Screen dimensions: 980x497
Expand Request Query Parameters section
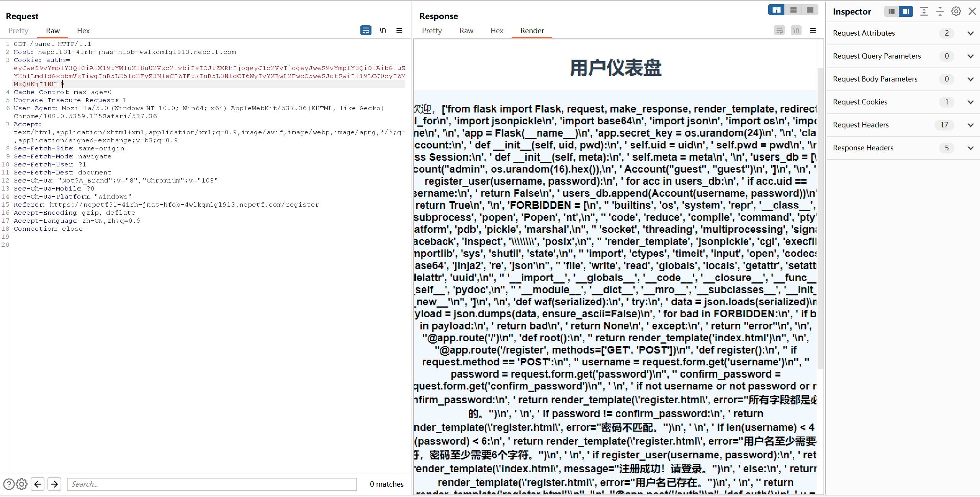click(x=970, y=56)
